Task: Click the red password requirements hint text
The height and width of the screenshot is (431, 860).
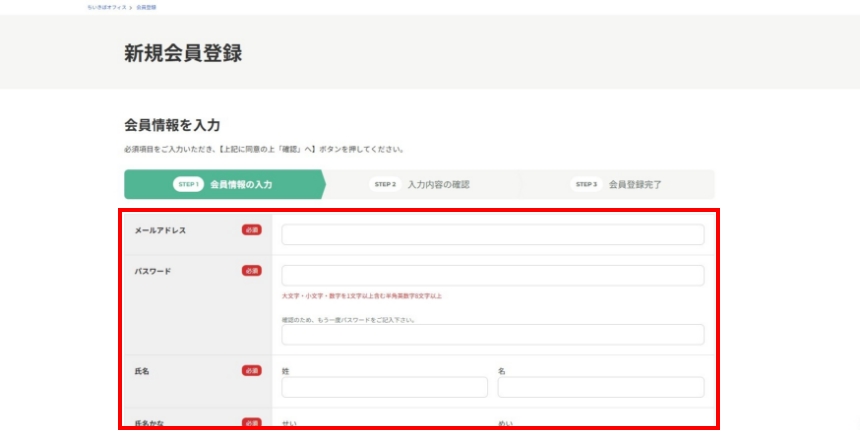Action: click(361, 296)
